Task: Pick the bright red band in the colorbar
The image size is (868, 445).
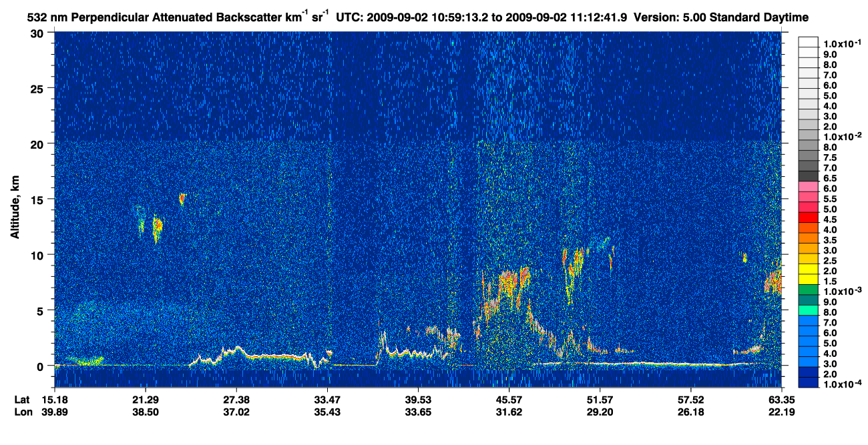Action: point(808,217)
